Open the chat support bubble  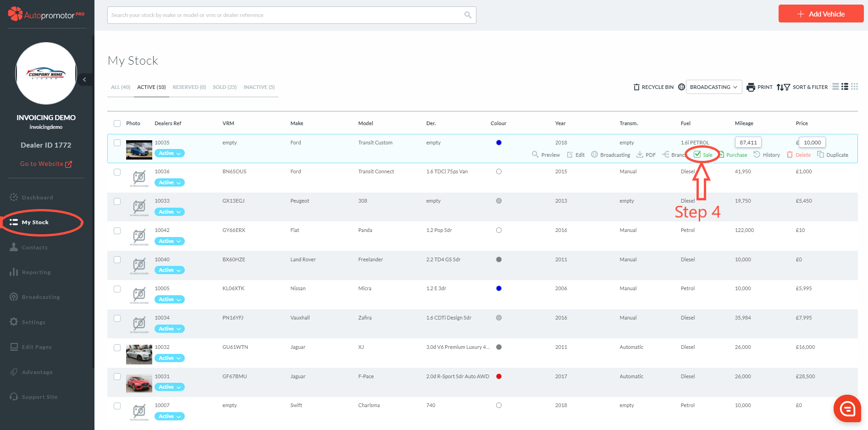pyautogui.click(x=847, y=408)
